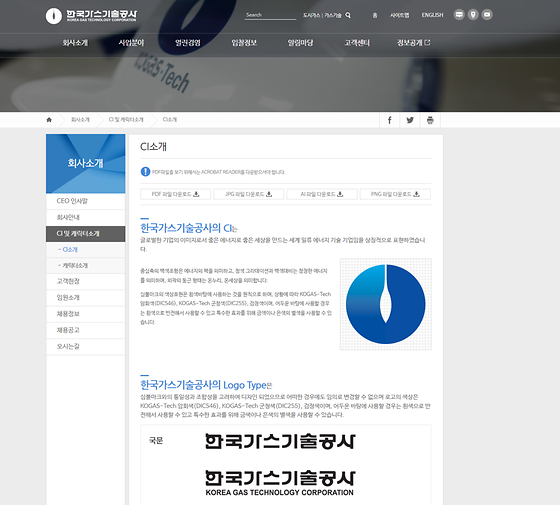Open 채용정보 in the sidebar
This screenshot has width=560, height=505.
86,314
